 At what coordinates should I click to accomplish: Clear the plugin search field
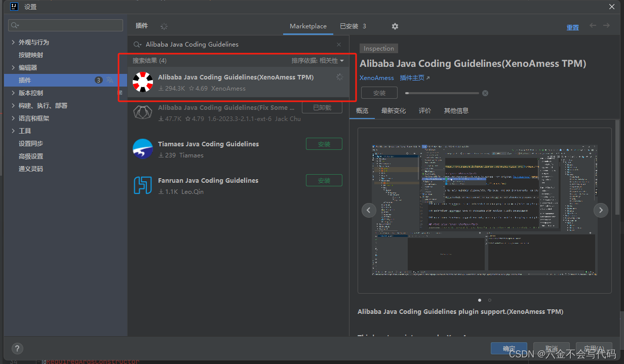339,45
